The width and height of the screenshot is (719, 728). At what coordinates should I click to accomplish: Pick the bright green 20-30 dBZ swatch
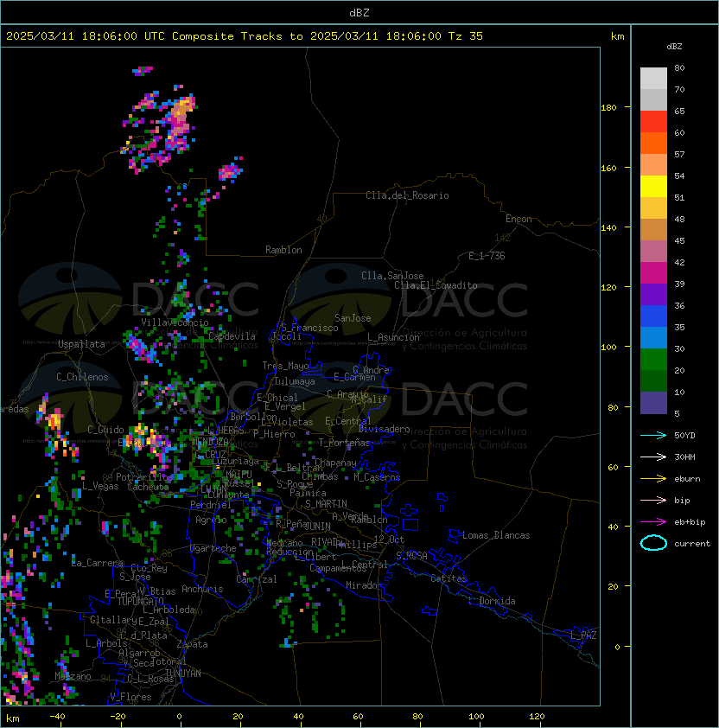(653, 360)
